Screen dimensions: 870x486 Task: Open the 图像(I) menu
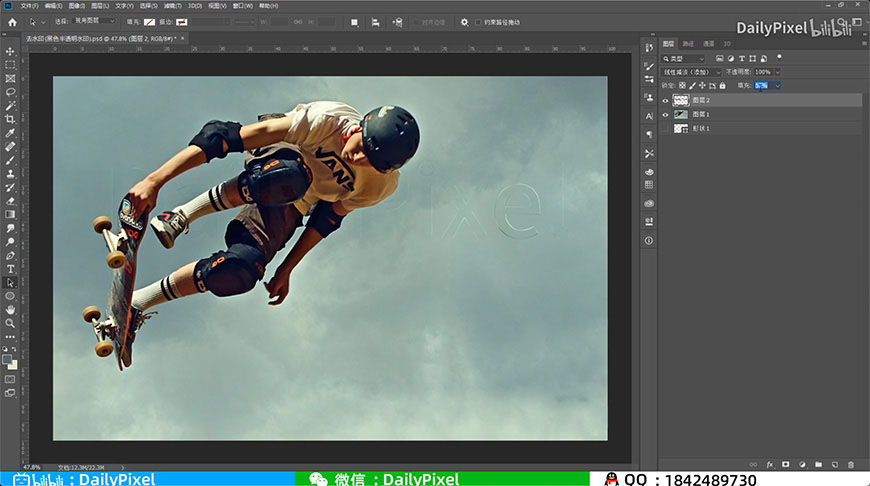pos(77,6)
